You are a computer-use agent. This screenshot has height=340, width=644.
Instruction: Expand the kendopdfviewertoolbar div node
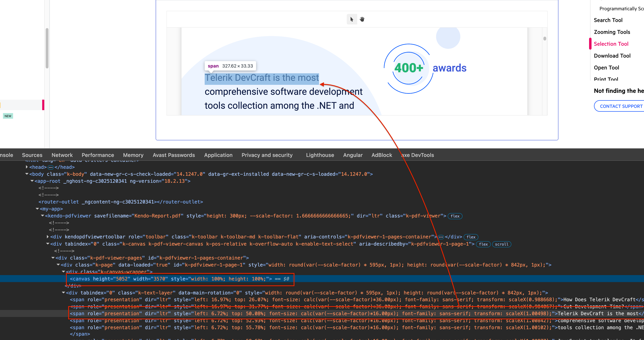click(x=48, y=237)
